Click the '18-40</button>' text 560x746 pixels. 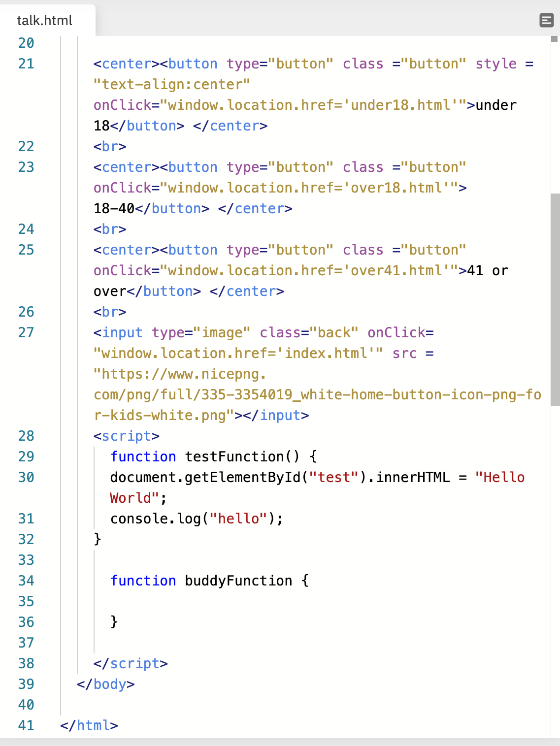tap(151, 208)
